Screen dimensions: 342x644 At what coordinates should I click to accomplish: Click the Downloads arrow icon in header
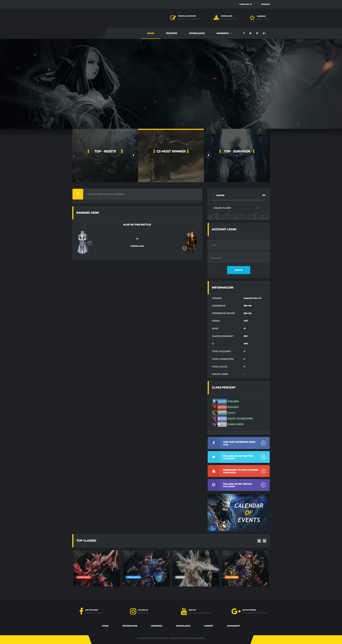click(x=216, y=17)
